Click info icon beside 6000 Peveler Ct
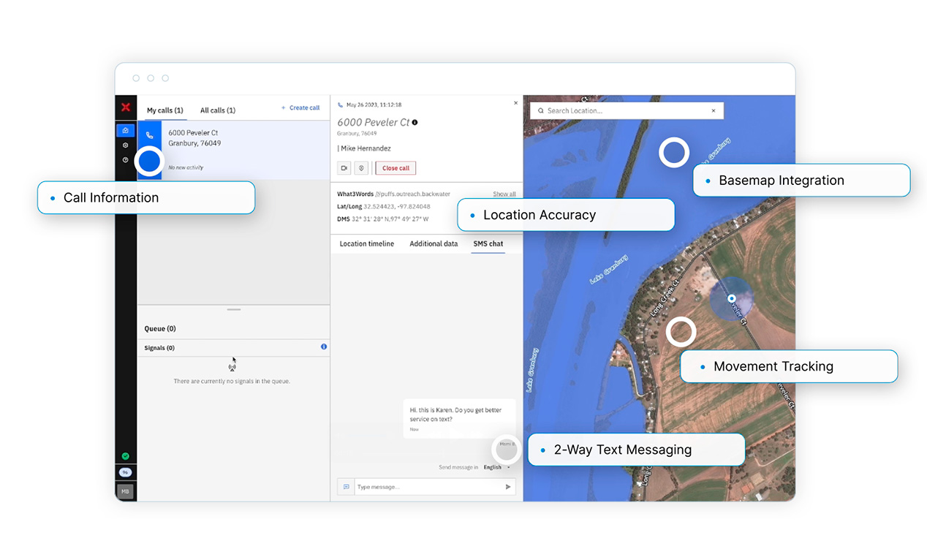Viewport: 927px width, 560px height. tap(415, 123)
